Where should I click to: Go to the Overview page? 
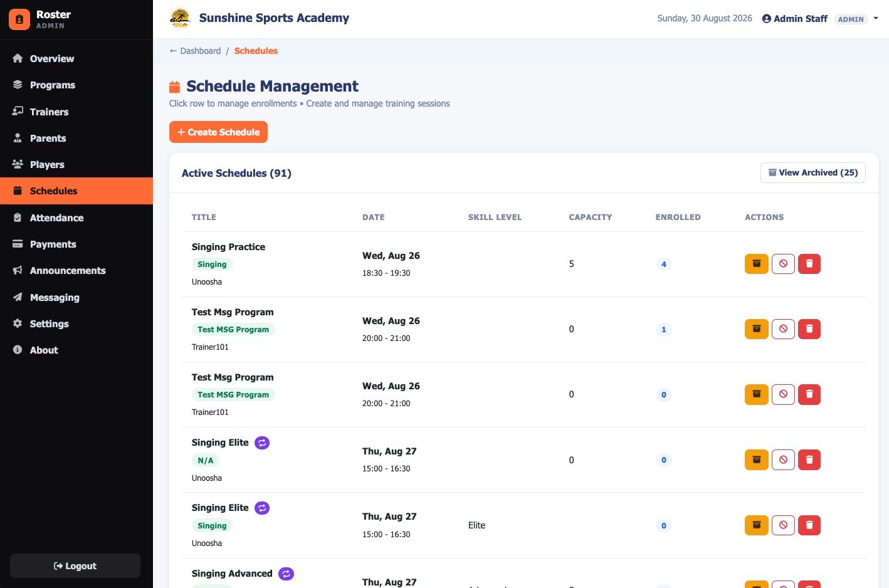coord(76,58)
